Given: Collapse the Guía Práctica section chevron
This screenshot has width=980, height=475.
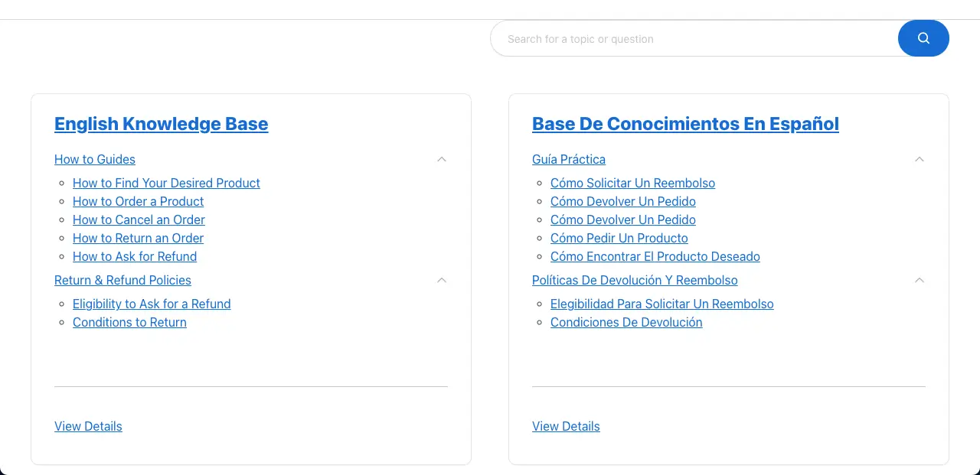Looking at the screenshot, I should tap(920, 159).
